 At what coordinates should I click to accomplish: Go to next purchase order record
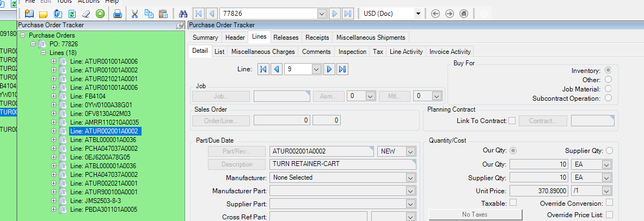(334, 14)
